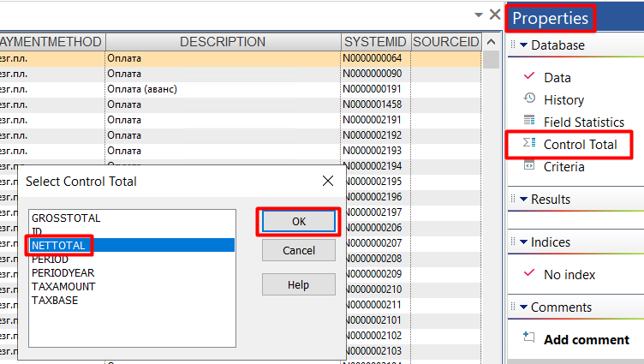
Task: Confirm the selection with OK
Action: (x=299, y=222)
